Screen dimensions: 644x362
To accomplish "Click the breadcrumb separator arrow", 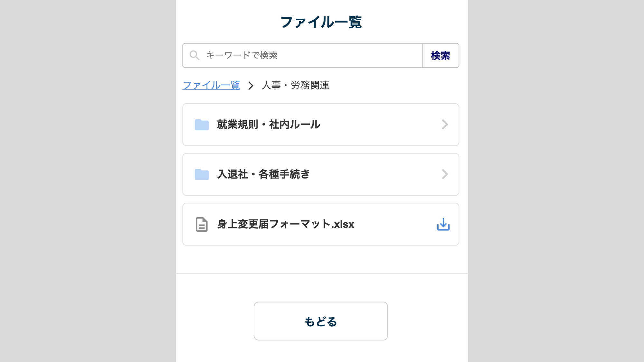I will coord(251,86).
